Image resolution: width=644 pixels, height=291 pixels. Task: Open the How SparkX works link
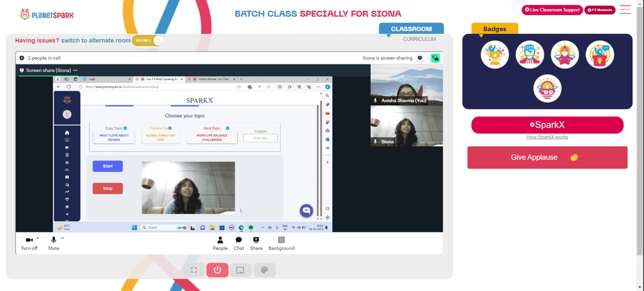coord(547,137)
